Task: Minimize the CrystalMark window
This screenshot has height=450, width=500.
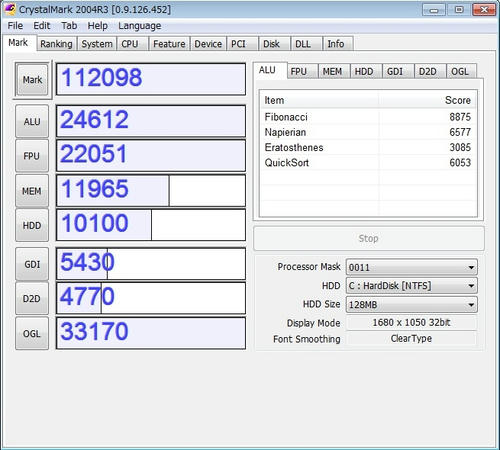Action: 434,10
